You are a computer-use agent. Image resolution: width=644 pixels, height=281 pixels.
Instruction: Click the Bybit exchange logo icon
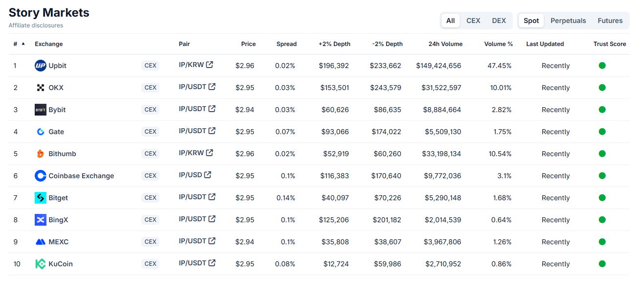(41, 110)
